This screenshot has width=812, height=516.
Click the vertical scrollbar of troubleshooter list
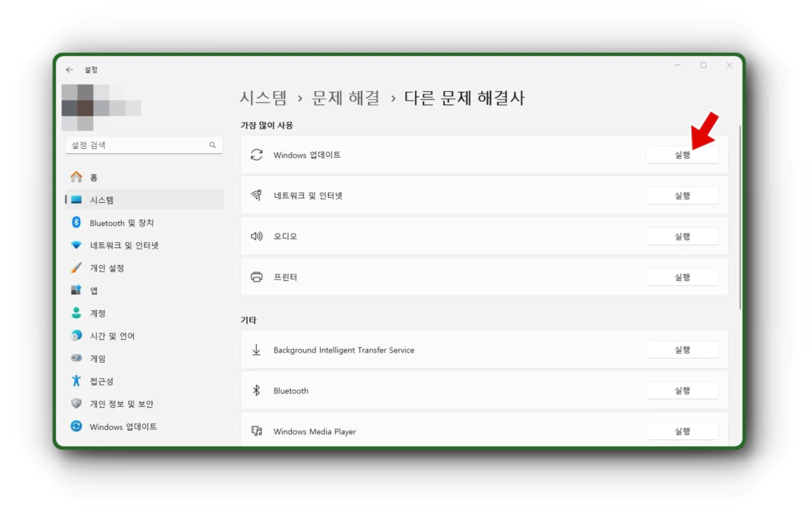[x=740, y=218]
